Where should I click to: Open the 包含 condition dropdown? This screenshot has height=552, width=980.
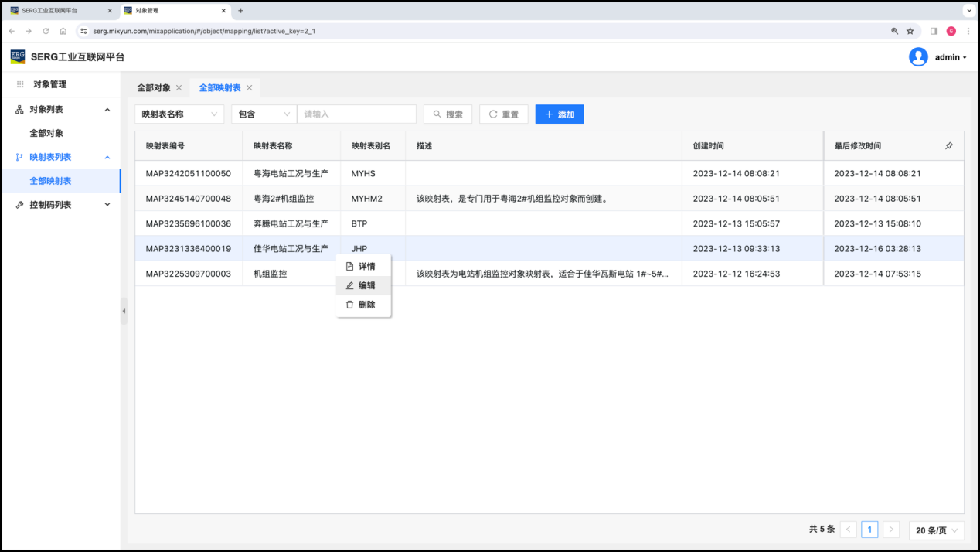264,114
